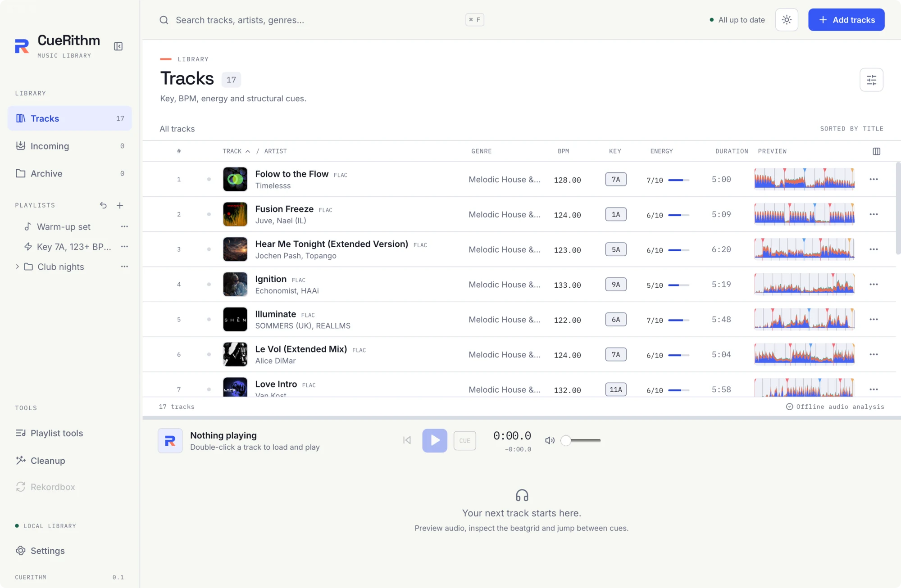
Task: Open row menu for Ignition
Action: click(874, 285)
